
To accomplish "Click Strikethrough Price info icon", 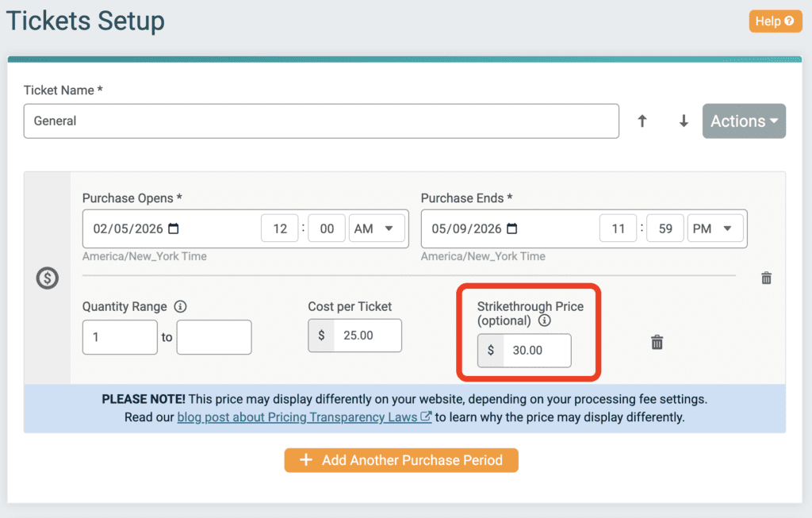I will point(544,321).
